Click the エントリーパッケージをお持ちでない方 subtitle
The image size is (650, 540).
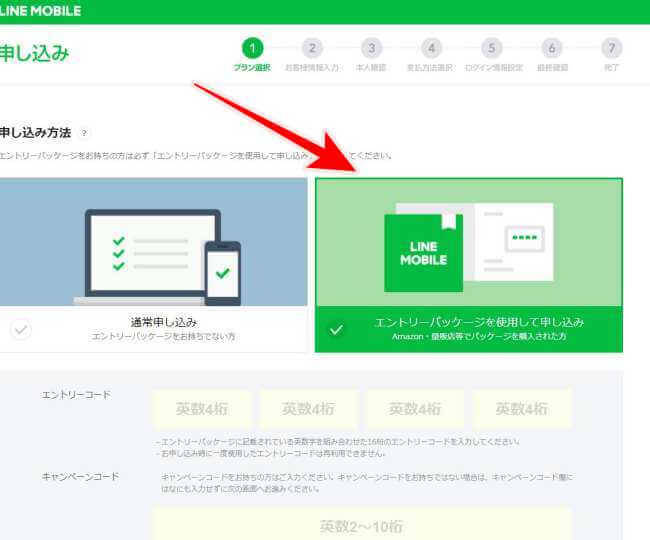(x=164, y=337)
